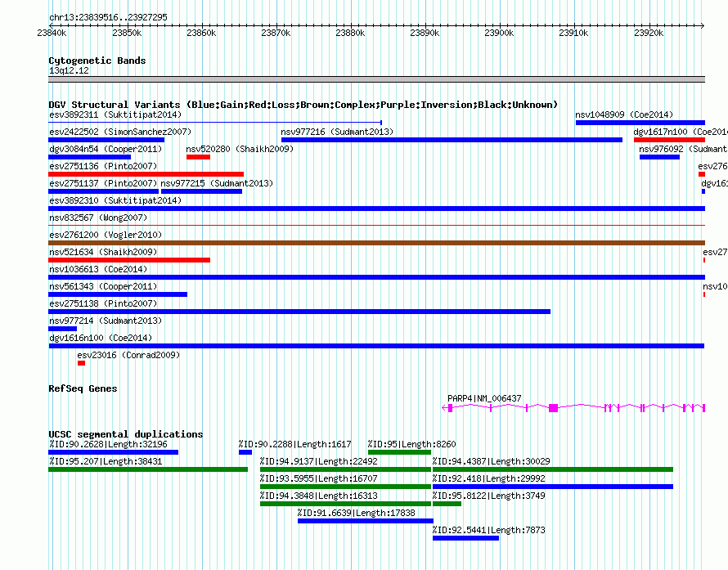Click the blue gain bar of esv2751138
The height and width of the screenshot is (570, 728).
[x=299, y=312]
